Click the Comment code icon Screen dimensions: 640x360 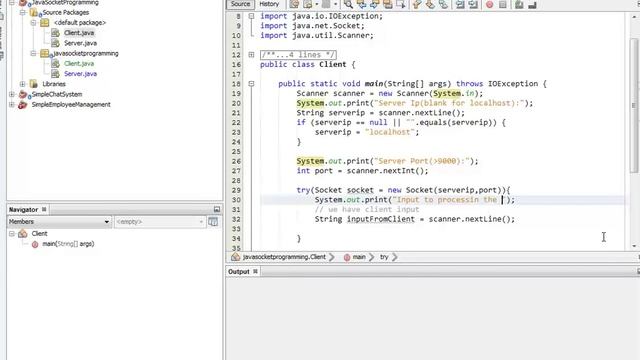pyautogui.click(x=519, y=4)
